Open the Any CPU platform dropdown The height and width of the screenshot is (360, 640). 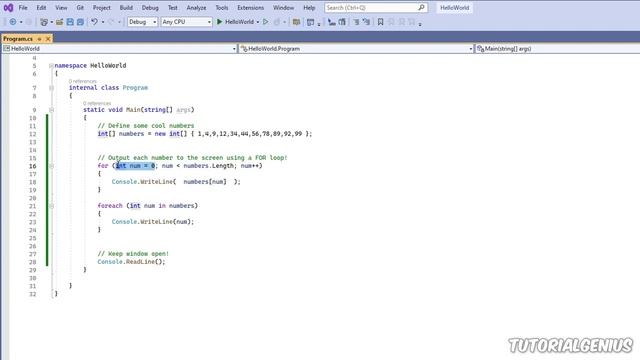tap(186, 22)
